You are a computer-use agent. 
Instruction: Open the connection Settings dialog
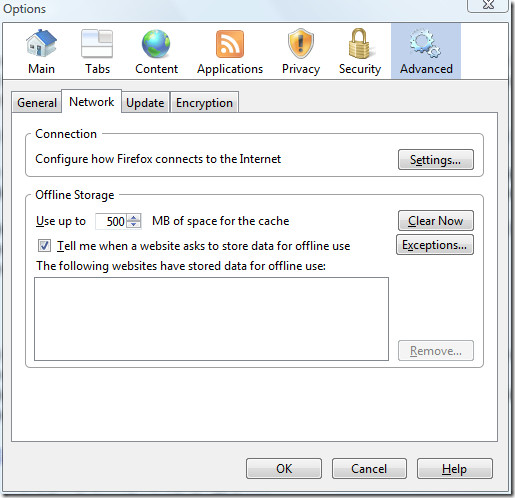click(x=436, y=160)
